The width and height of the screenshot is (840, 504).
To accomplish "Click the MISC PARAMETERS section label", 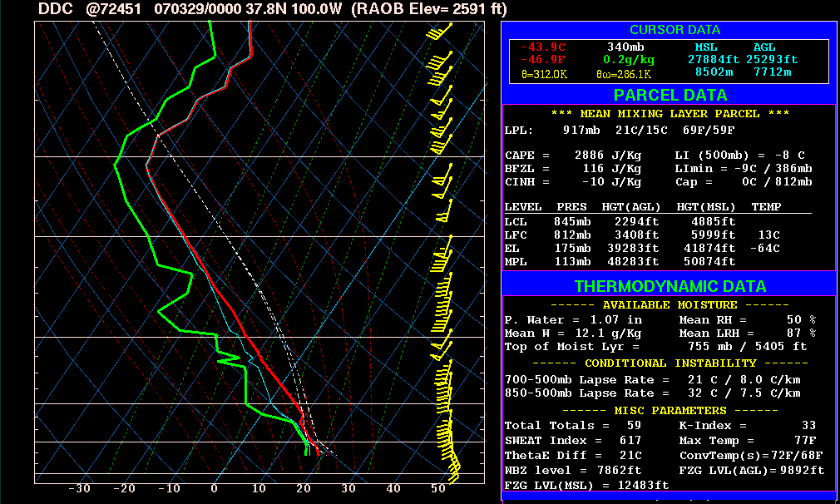I will pos(670,411).
